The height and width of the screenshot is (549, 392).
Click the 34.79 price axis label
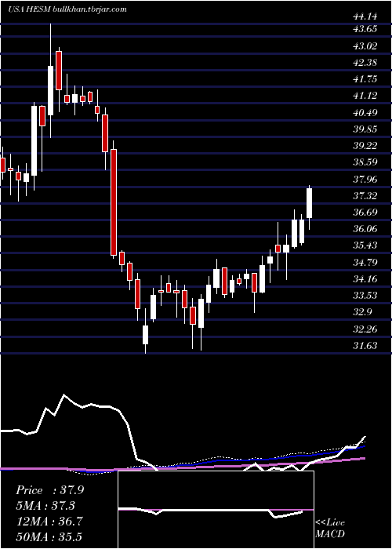pyautogui.click(x=365, y=263)
